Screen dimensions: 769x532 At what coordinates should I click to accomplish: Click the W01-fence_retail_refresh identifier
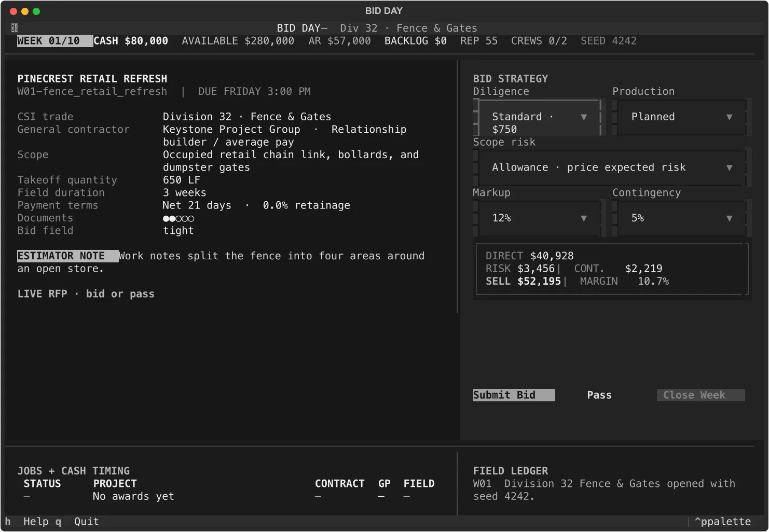coord(92,92)
